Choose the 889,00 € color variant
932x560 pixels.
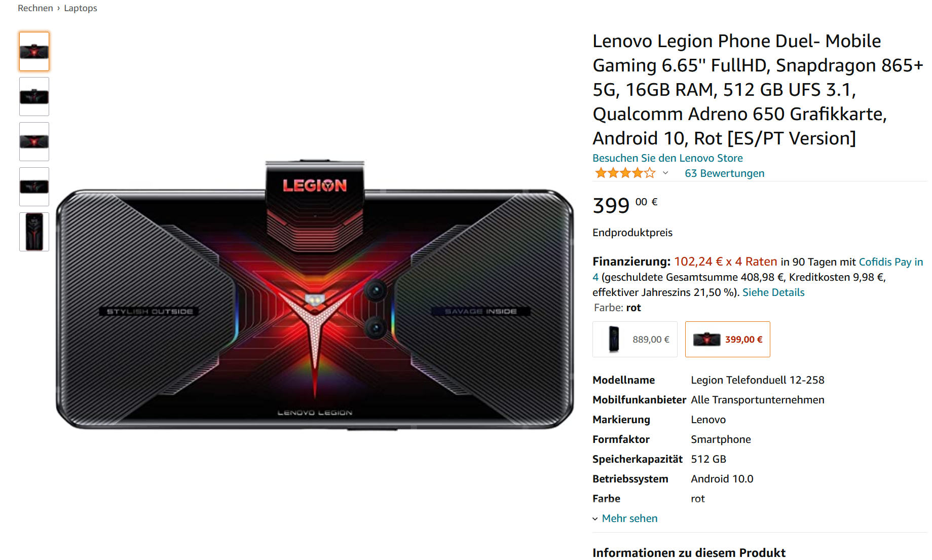(x=635, y=339)
